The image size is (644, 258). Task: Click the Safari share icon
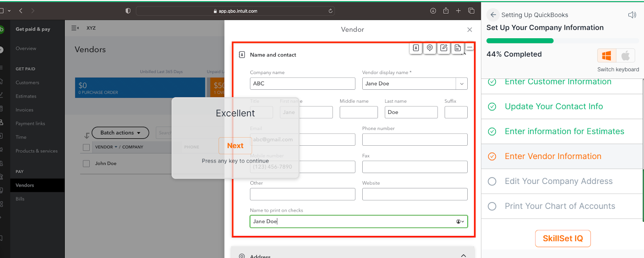point(446,10)
